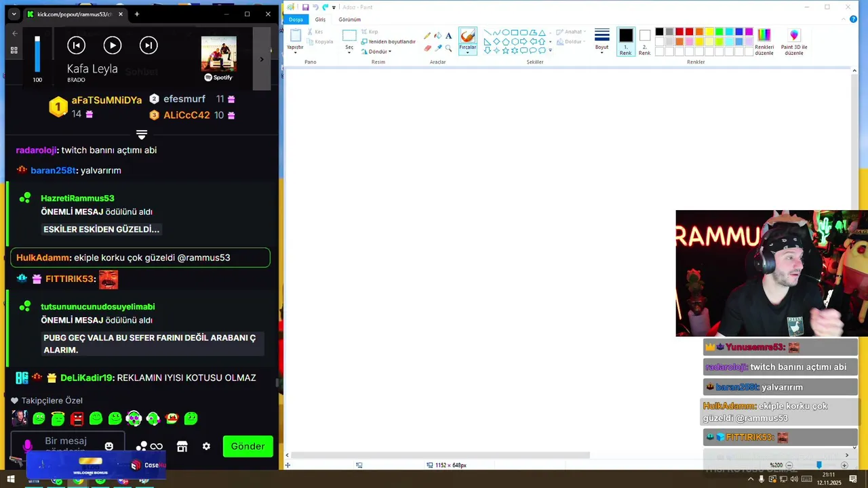
Task: Click the Paint zoom slider handle
Action: tap(818, 465)
